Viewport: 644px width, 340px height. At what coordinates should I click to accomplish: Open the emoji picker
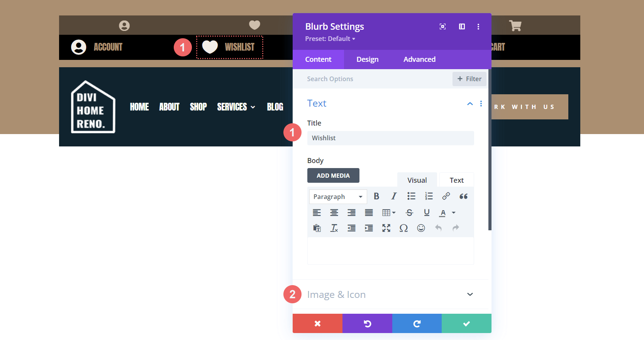[x=421, y=228]
